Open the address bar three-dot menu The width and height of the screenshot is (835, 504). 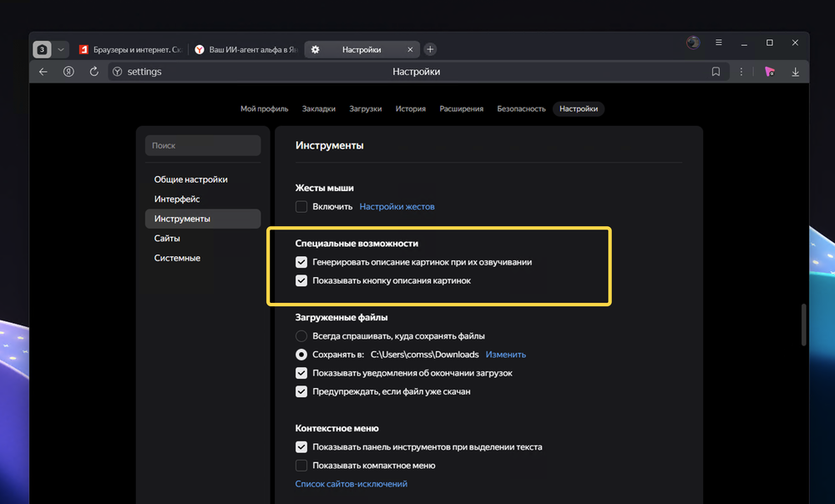741,72
